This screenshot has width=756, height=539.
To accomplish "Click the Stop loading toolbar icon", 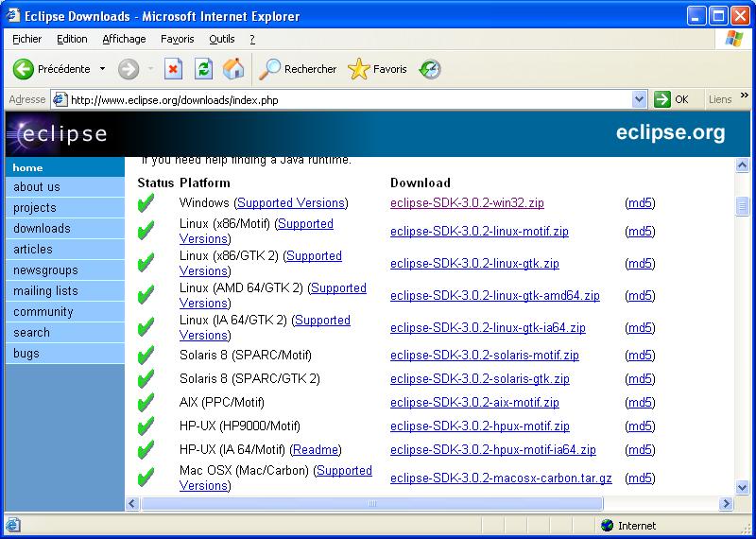I will (173, 69).
